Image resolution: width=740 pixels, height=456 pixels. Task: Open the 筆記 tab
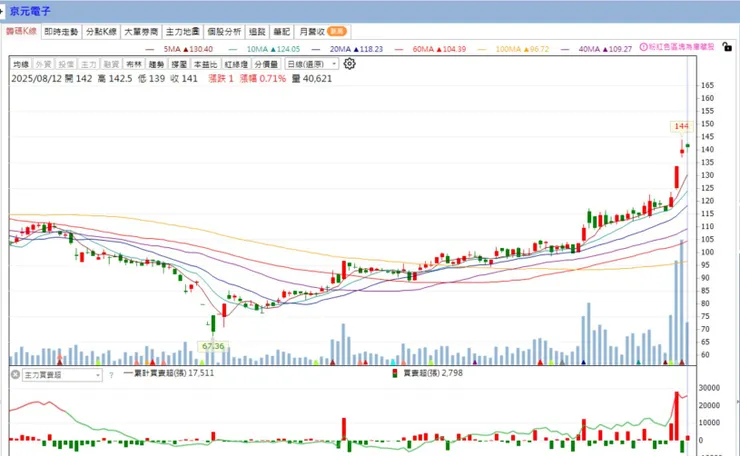[282, 32]
